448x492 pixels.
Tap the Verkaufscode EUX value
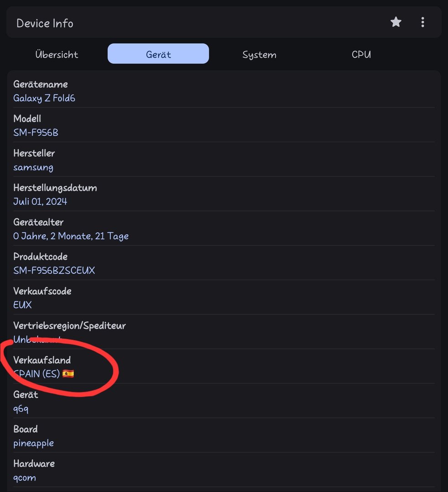tap(22, 305)
